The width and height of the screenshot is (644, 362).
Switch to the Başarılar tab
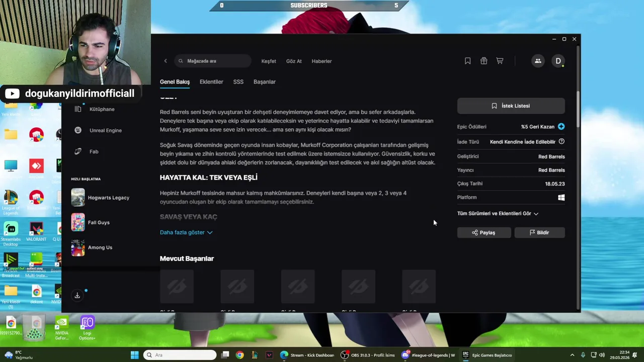[x=265, y=82]
